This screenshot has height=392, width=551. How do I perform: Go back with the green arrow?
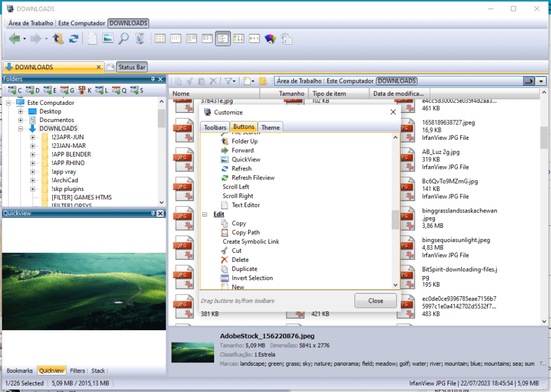[14, 38]
